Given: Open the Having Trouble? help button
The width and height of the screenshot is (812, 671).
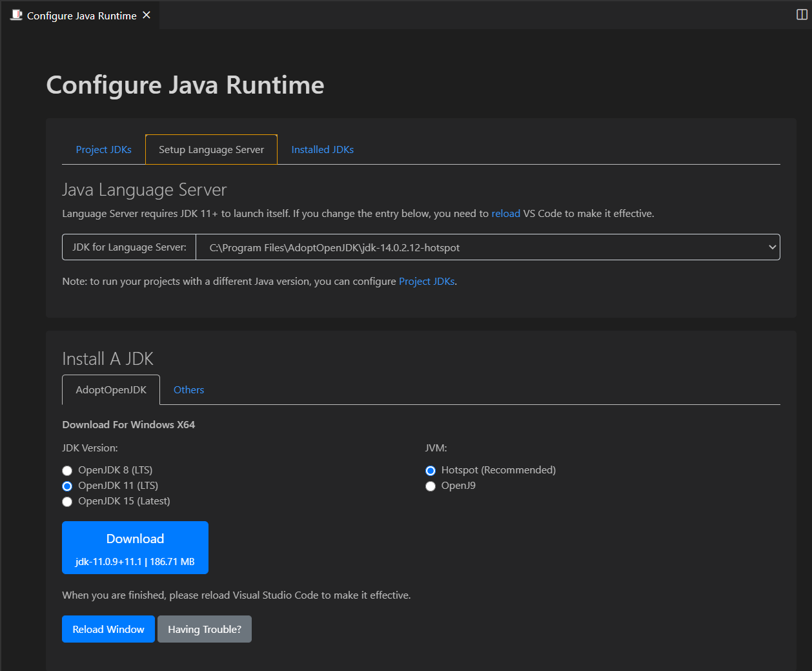Looking at the screenshot, I should tap(205, 629).
